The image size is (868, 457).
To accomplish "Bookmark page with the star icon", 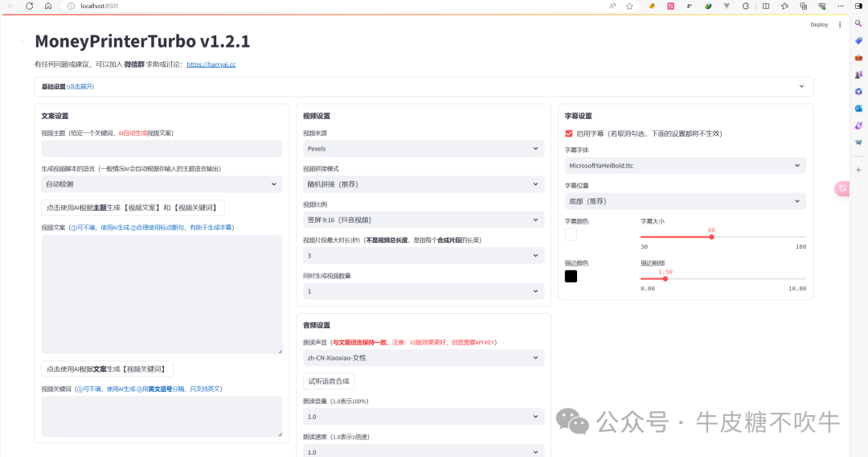I will tap(629, 6).
